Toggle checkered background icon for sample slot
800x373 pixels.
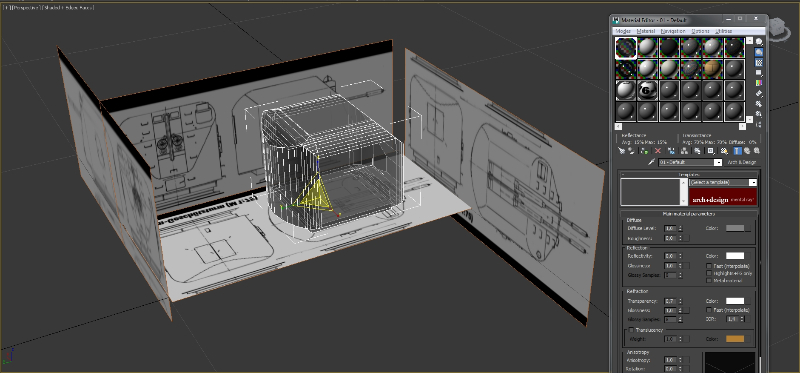click(x=759, y=62)
